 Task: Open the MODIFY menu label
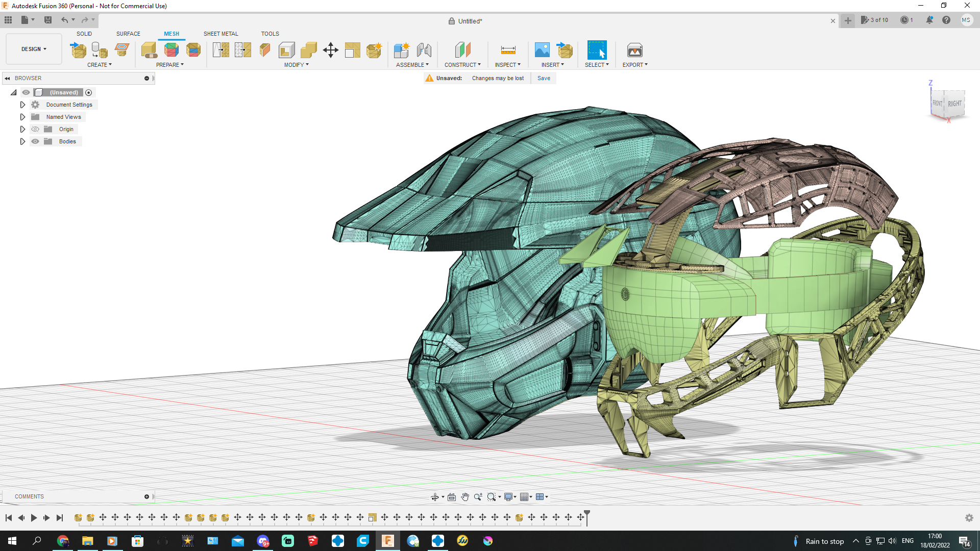pyautogui.click(x=296, y=65)
